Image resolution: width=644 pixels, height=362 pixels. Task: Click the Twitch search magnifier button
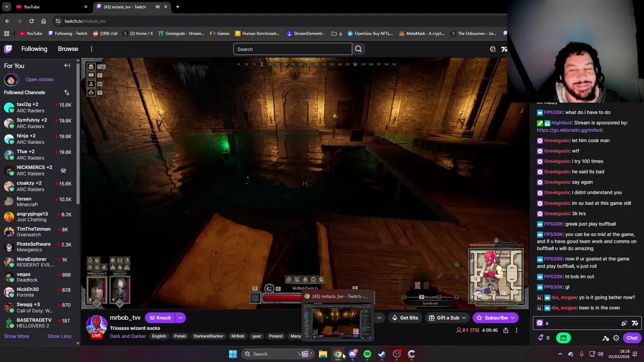(x=358, y=49)
